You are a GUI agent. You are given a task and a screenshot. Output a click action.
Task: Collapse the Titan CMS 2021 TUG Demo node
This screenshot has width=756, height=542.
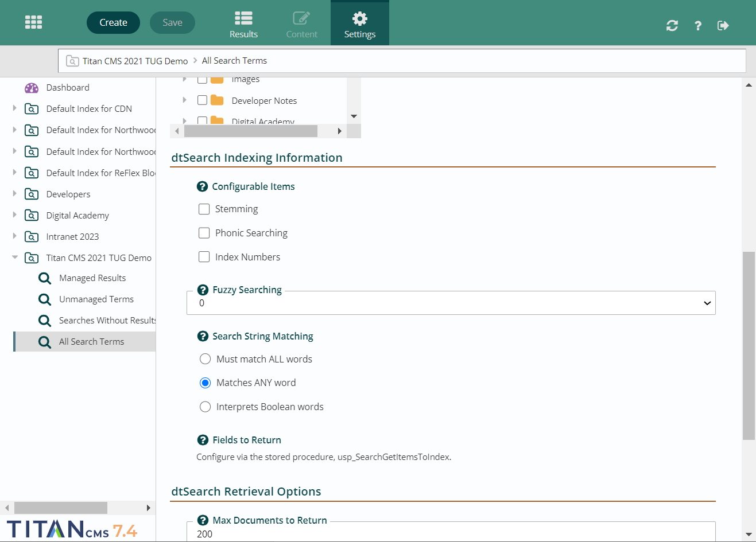click(x=14, y=258)
